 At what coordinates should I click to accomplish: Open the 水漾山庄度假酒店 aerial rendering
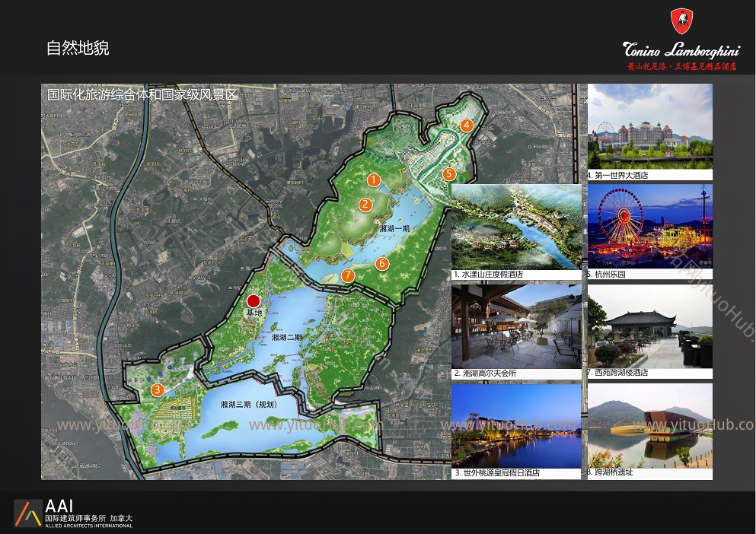pyautogui.click(x=516, y=226)
